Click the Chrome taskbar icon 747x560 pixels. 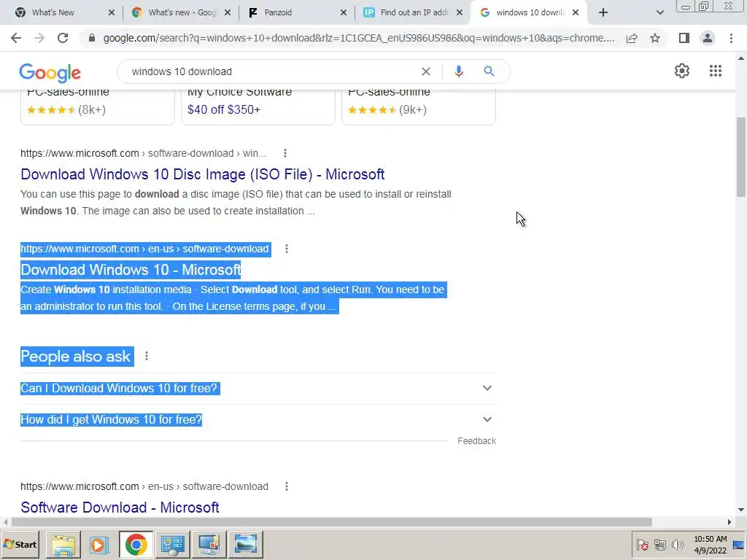click(136, 544)
